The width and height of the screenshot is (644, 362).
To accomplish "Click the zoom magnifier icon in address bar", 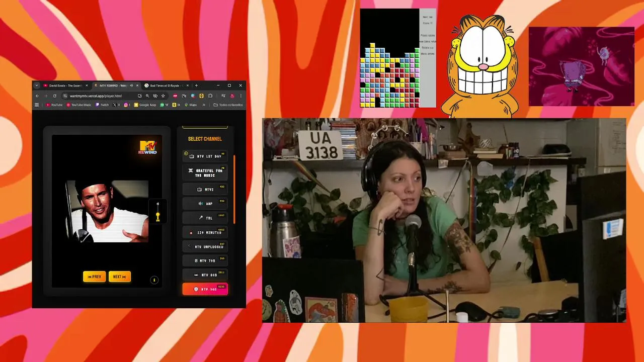I will click(147, 96).
